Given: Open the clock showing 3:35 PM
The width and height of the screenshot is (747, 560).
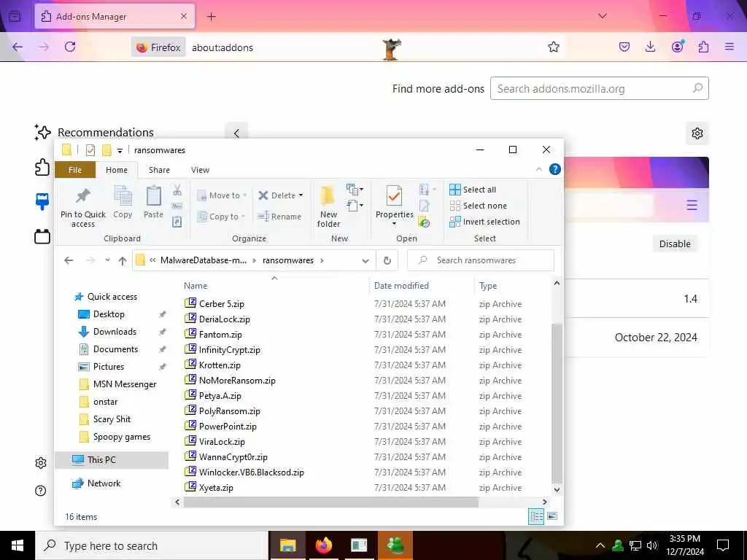Looking at the screenshot, I should (684, 545).
